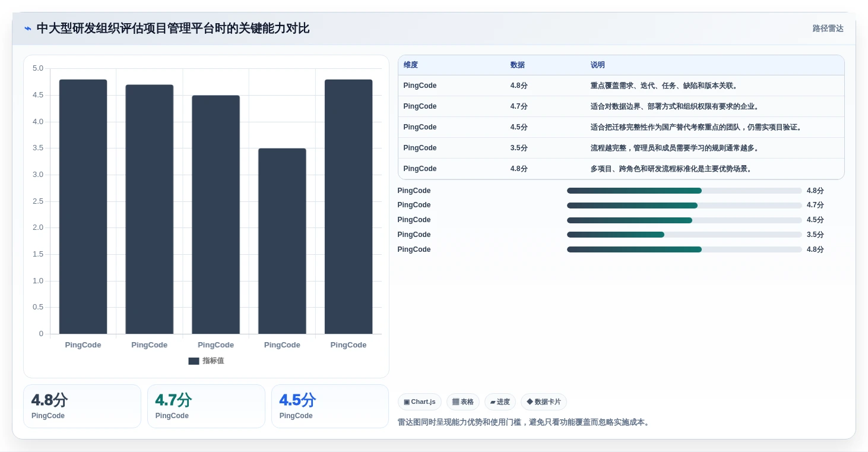868x452 pixels.
Task: Click the 0 label on the y-axis
Action: point(42,334)
